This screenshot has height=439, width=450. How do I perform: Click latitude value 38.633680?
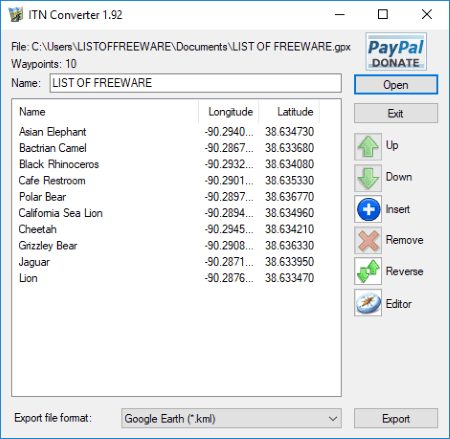pos(289,148)
